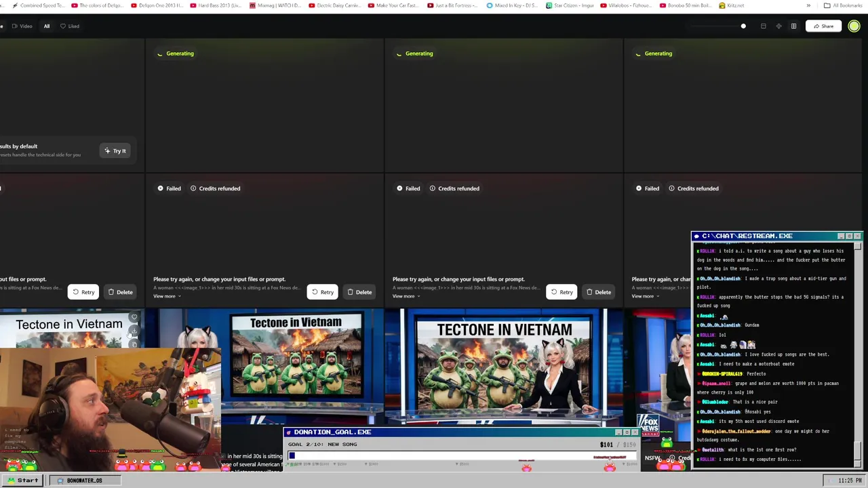Open the All Bookmarks folder
Image resolution: width=868 pixels, height=488 pixels.
[x=843, y=5]
